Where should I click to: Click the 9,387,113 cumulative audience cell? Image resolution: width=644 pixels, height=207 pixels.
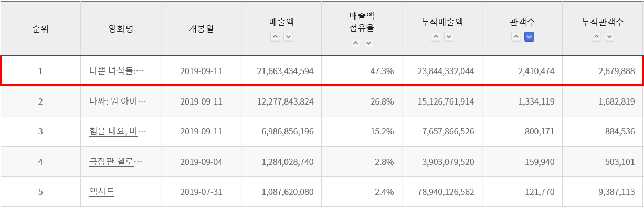[x=603, y=192]
